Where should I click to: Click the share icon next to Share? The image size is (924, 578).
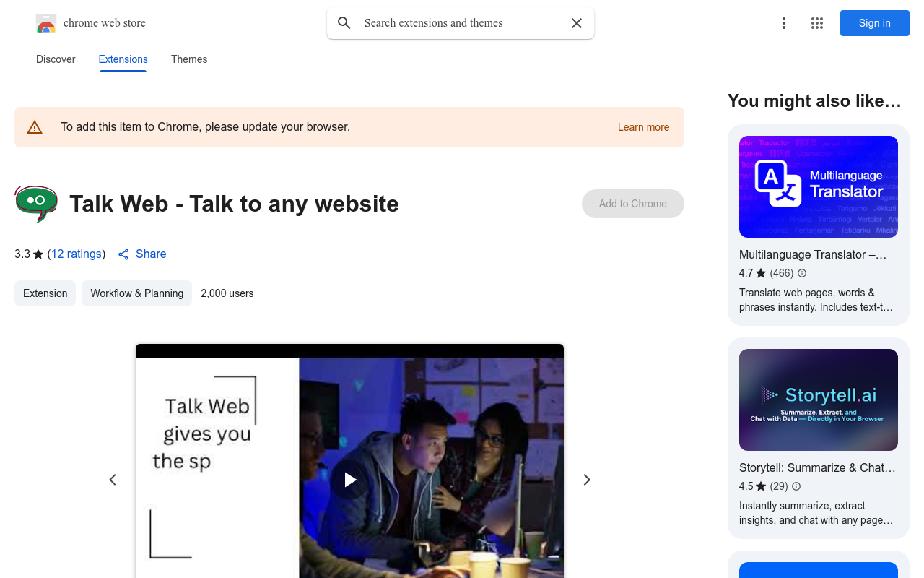123,254
